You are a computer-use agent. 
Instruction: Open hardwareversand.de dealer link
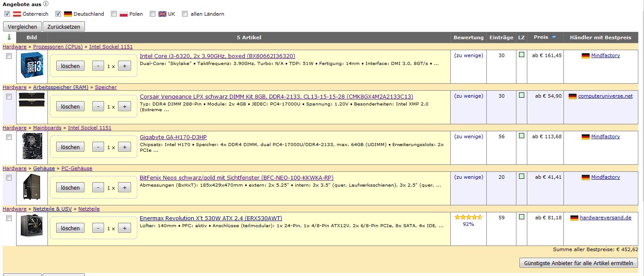[x=606, y=218]
